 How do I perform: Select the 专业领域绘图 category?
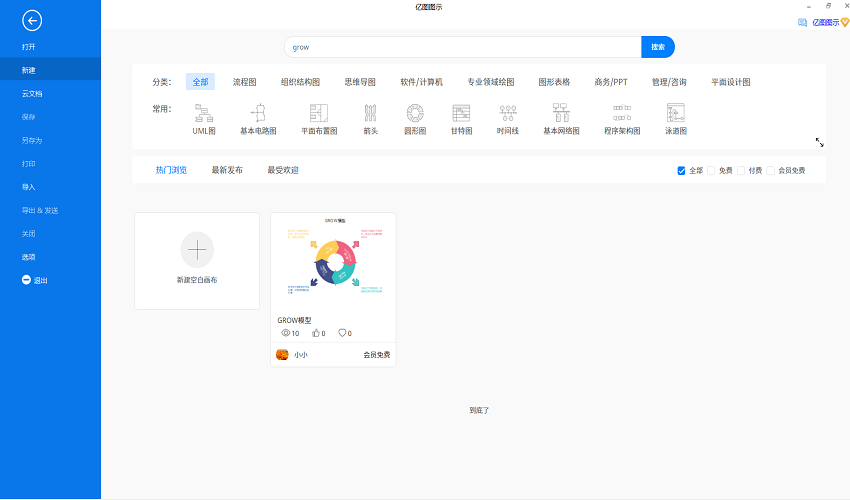click(491, 82)
